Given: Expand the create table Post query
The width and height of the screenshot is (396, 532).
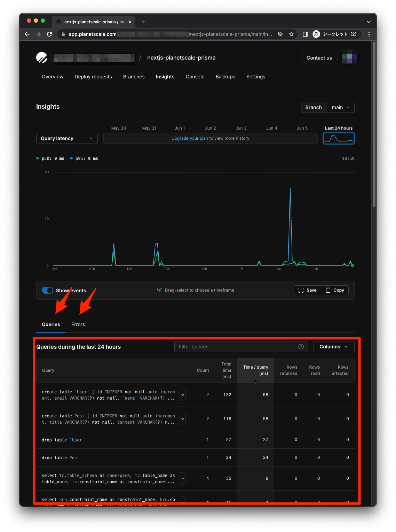Looking at the screenshot, I should coord(183,419).
